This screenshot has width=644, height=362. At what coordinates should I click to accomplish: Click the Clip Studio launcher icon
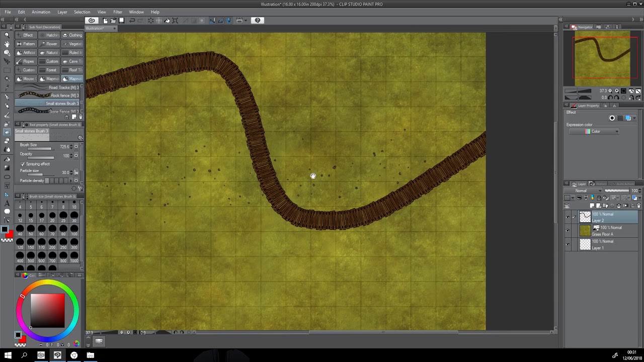point(92,21)
